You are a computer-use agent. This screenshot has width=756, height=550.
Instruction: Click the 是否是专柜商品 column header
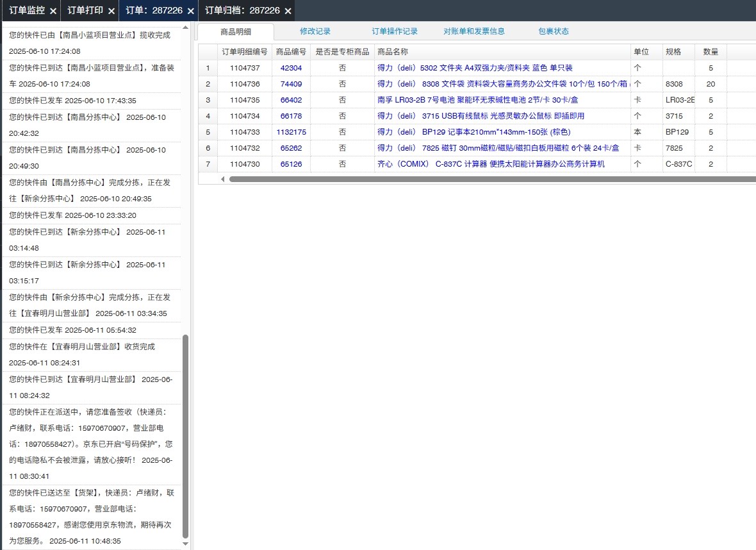(342, 52)
